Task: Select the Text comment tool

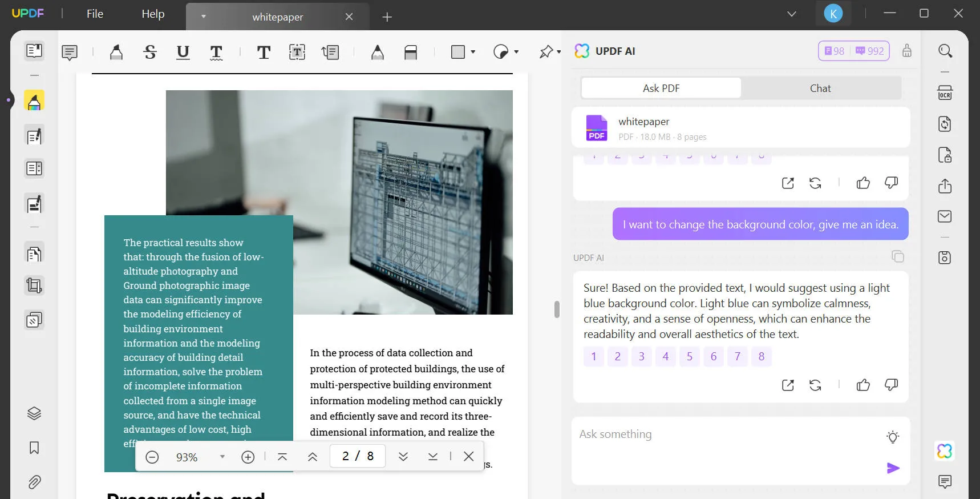Action: 264,53
